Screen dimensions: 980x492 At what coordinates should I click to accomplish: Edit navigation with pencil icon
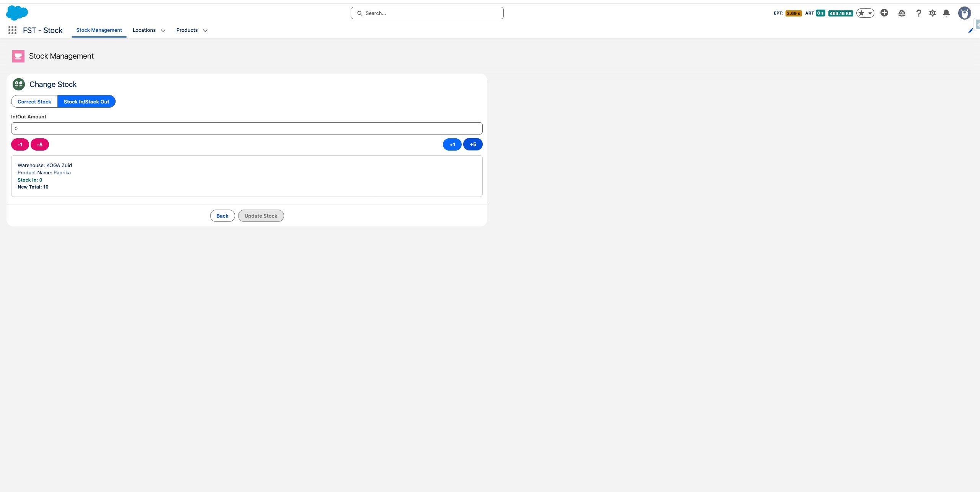(x=970, y=31)
